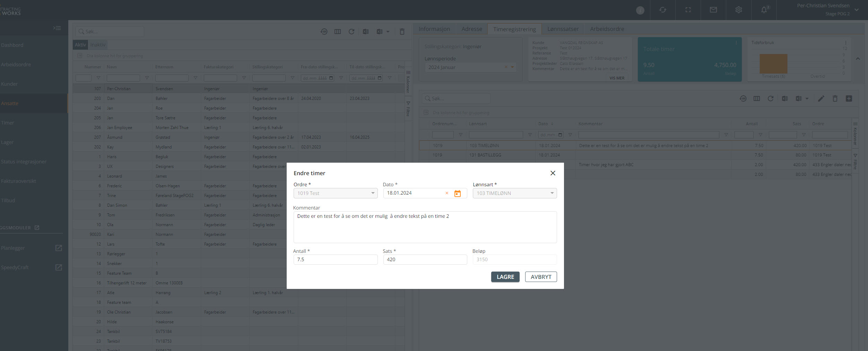
Task: Add new time entry plus icon
Action: click(849, 99)
